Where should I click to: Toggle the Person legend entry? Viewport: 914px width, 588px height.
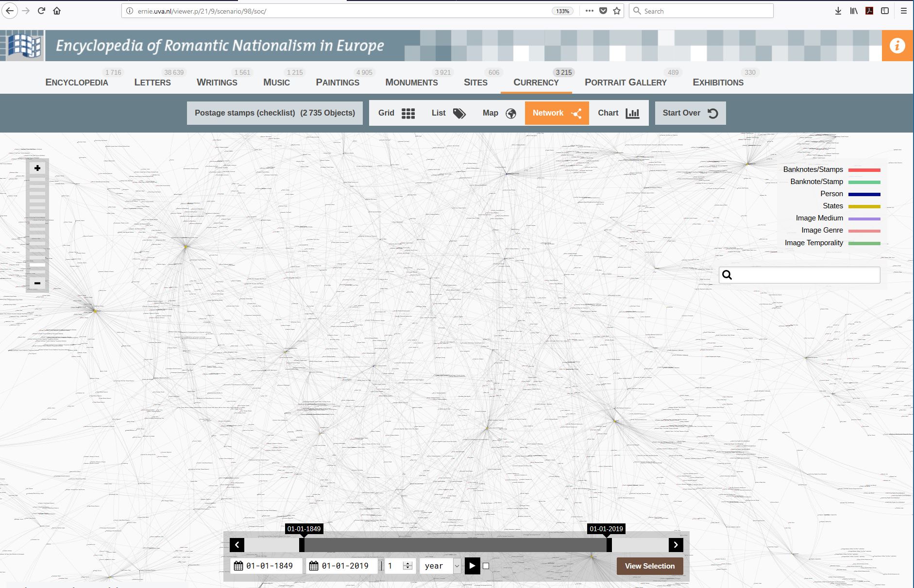coord(831,194)
